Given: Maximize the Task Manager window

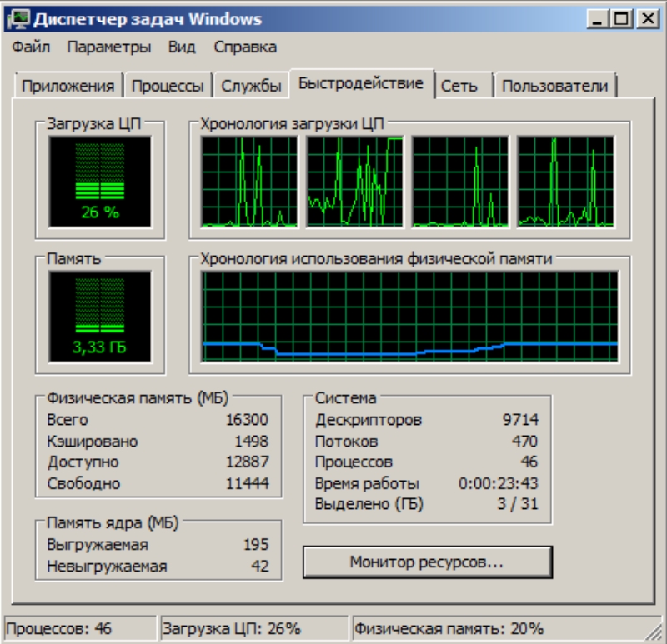Looking at the screenshot, I should coord(621,19).
